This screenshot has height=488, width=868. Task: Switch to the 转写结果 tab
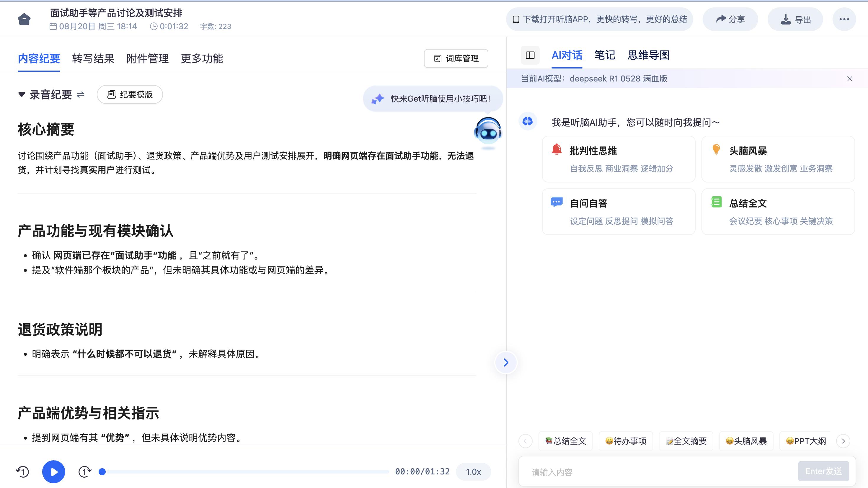pos(93,59)
